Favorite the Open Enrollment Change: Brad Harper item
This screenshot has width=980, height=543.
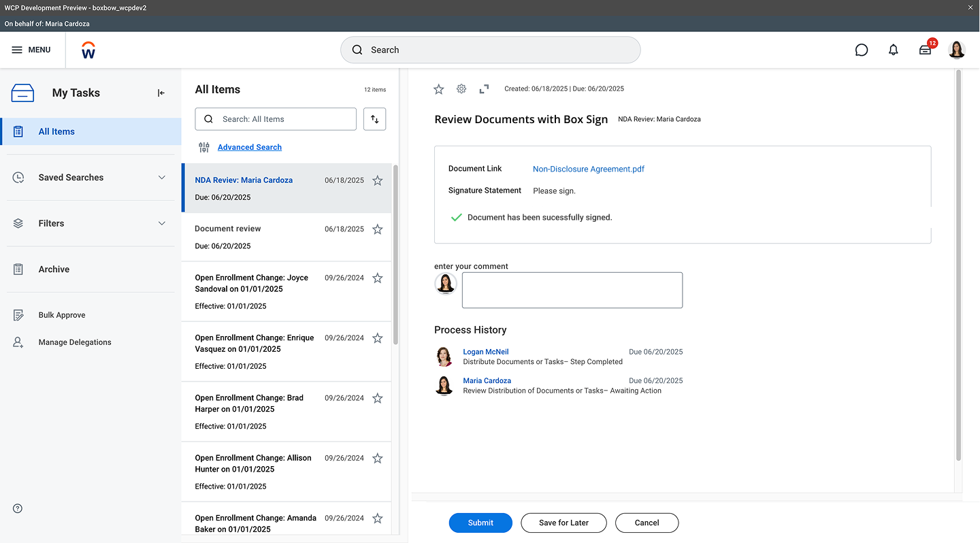pos(378,398)
